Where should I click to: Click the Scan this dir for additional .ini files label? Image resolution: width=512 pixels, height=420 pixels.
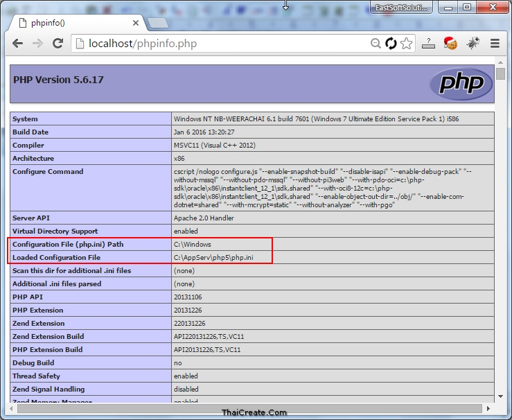72,271
